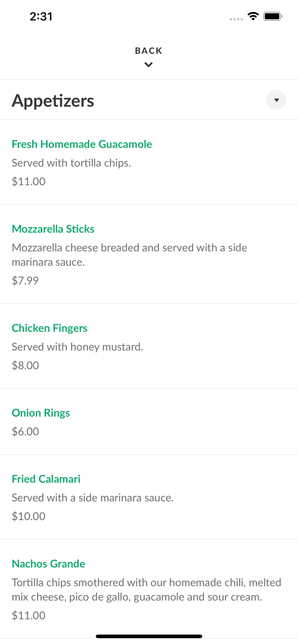This screenshot has height=644, width=298.
Task: Collapse the Appetizers section via circle arrow
Action: (276, 100)
